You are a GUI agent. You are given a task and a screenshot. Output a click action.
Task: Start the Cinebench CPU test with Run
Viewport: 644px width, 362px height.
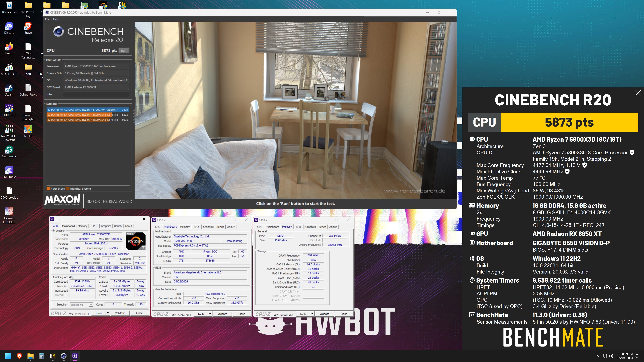(x=124, y=50)
